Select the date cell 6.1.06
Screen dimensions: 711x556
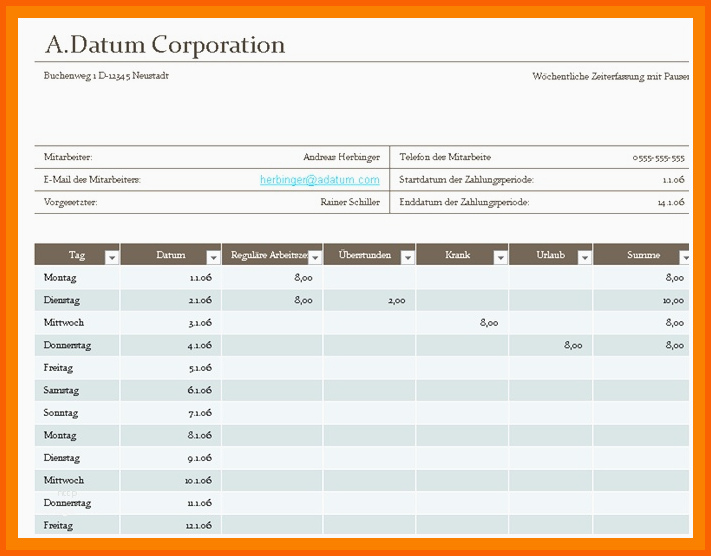[171, 390]
